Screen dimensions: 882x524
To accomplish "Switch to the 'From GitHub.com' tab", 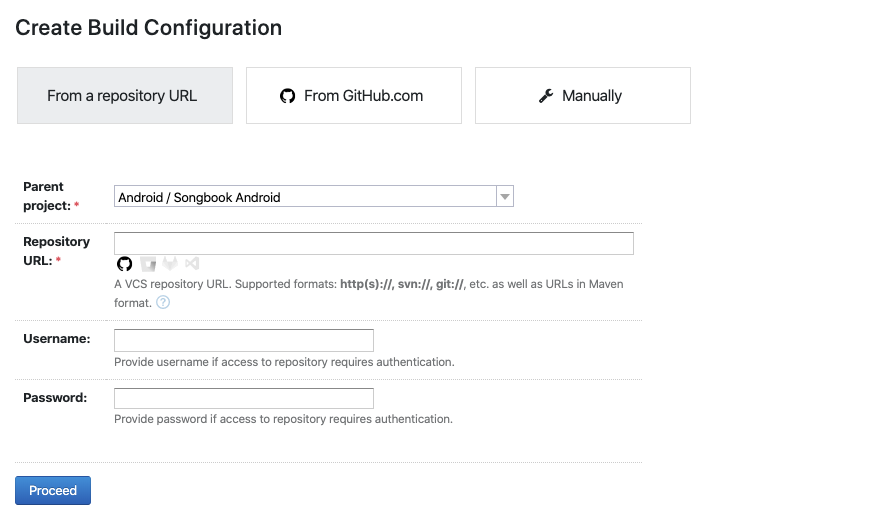I will (x=354, y=96).
